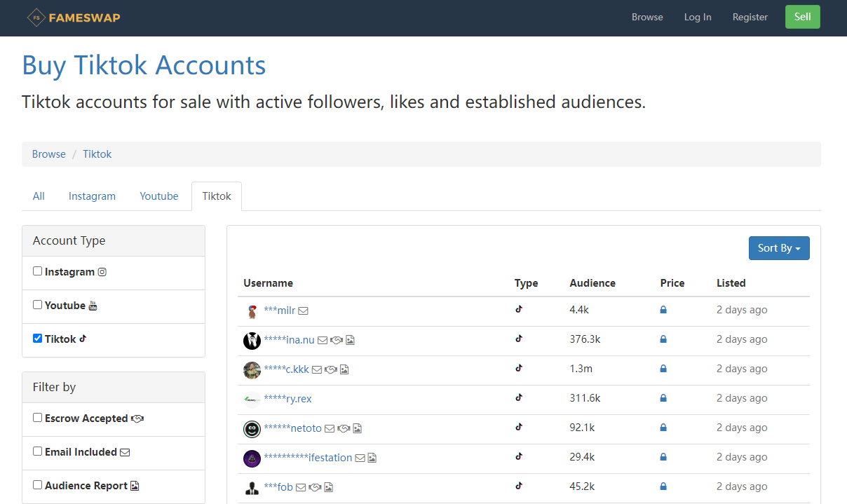Click the Tiktok breadcrumb link

coord(97,154)
